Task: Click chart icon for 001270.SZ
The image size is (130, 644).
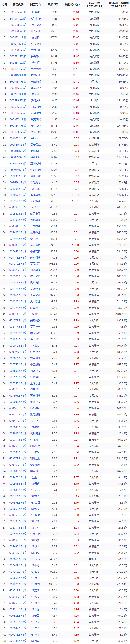Action: tap(25, 584)
